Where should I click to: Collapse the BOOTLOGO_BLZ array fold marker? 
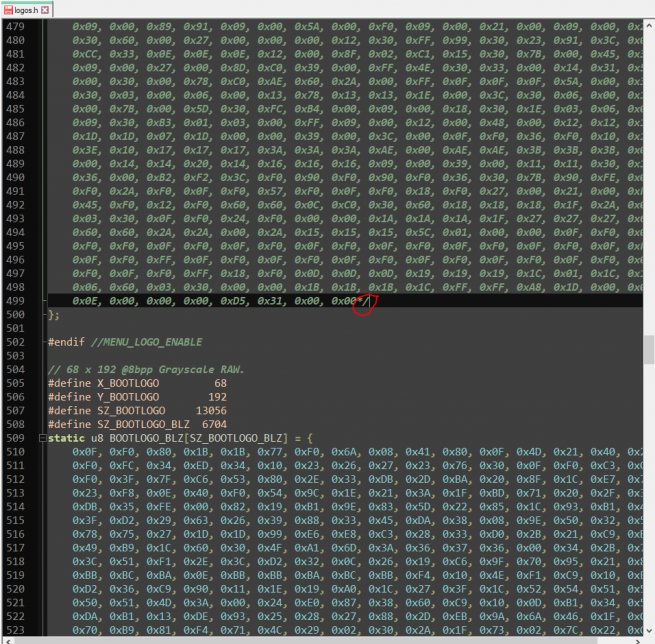tap(43, 438)
